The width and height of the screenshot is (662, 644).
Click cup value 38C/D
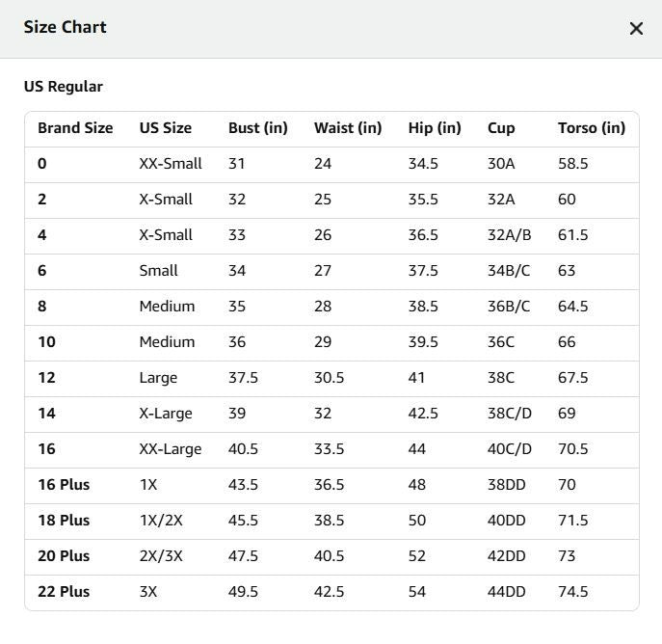(x=510, y=414)
